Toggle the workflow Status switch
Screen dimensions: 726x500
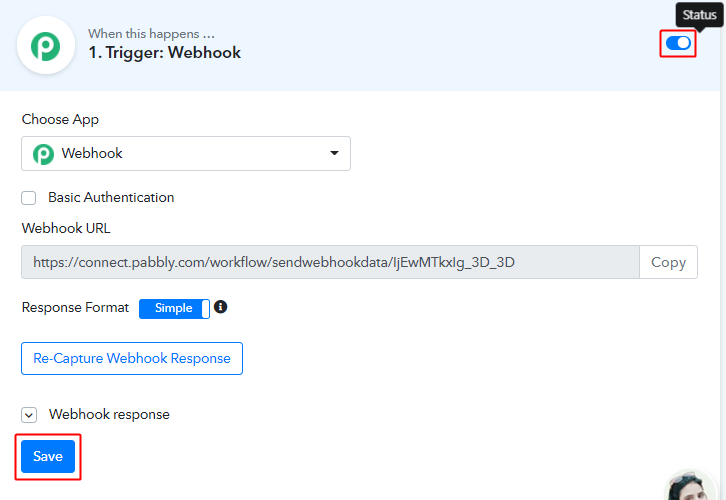click(x=678, y=44)
